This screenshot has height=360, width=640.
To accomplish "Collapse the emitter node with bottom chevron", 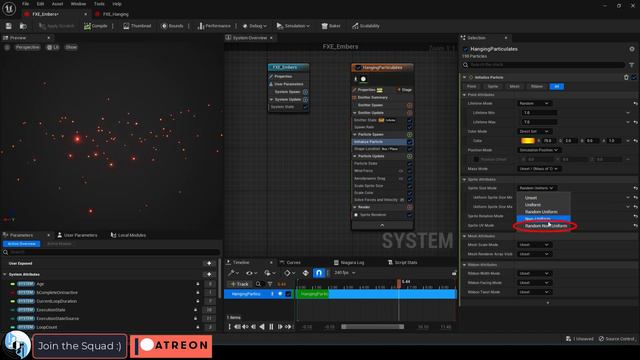I will coord(382,225).
